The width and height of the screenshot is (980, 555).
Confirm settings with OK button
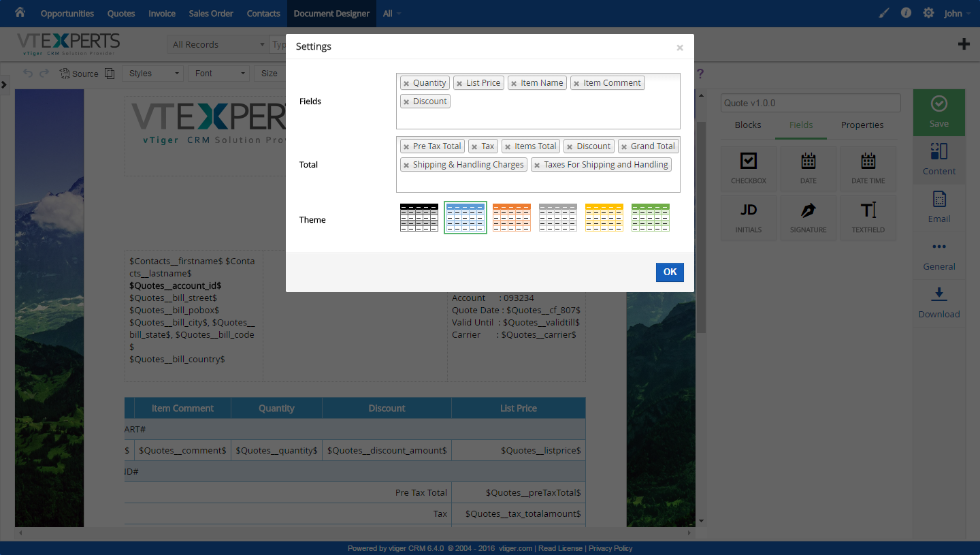click(670, 272)
